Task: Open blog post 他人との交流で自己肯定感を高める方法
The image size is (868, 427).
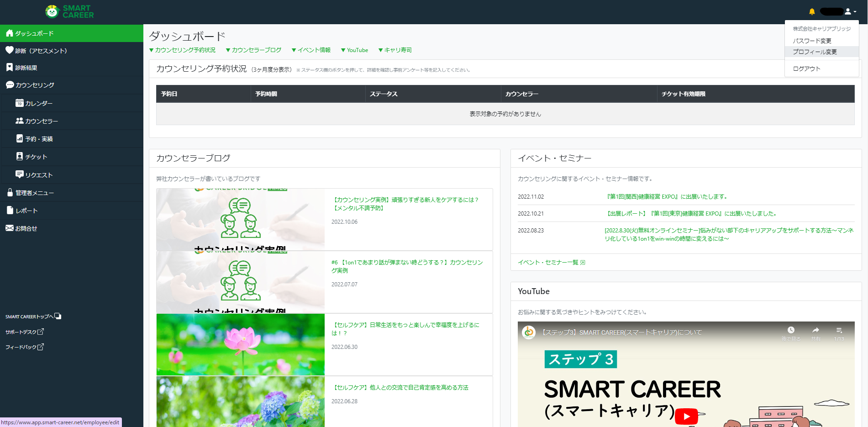Action: click(400, 387)
